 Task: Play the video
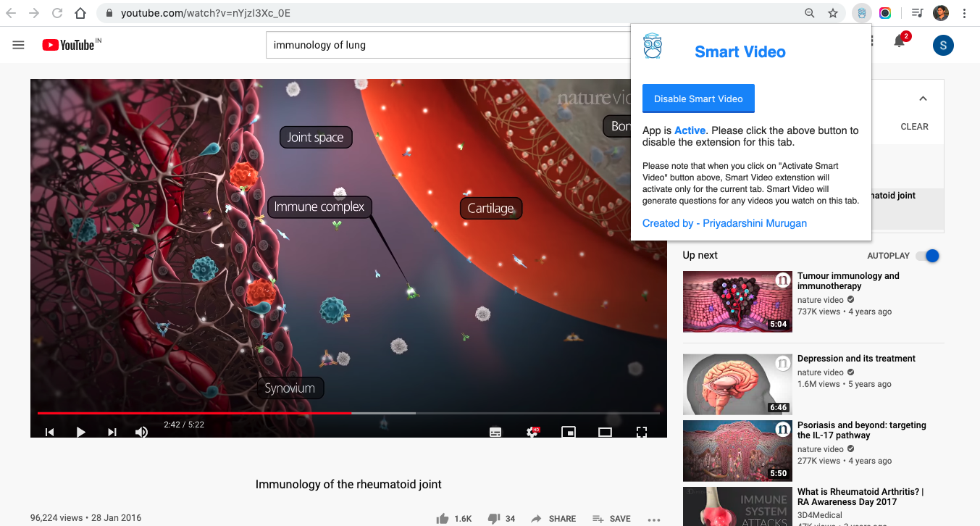click(81, 432)
